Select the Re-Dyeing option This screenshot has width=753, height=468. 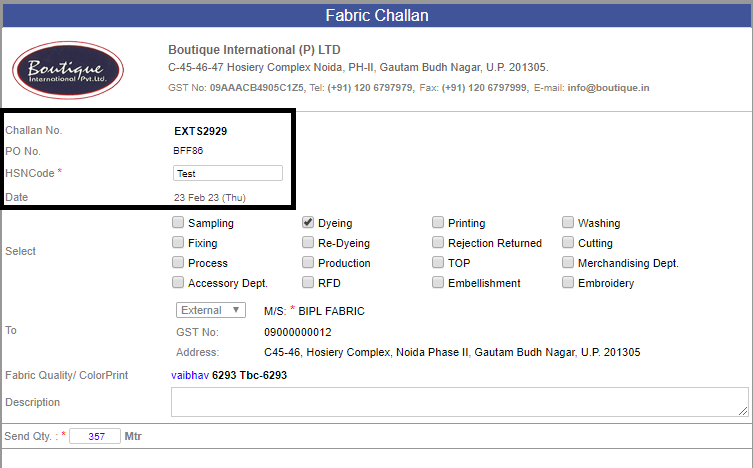click(x=308, y=242)
